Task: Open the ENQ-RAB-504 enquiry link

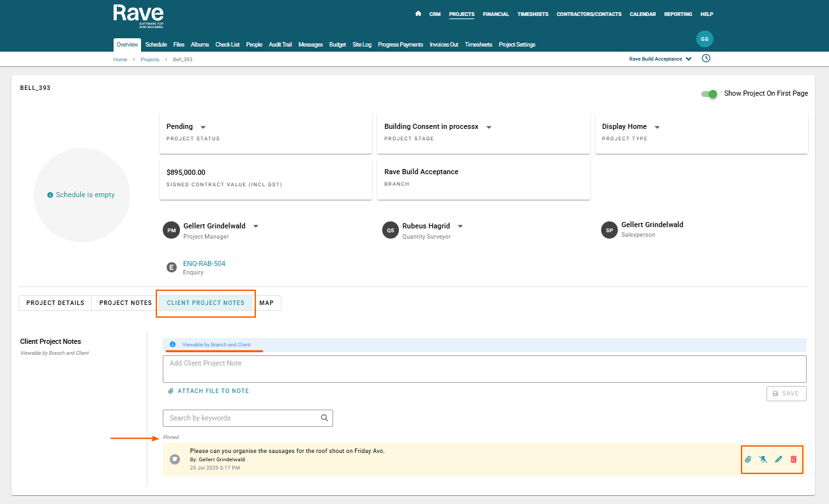Action: click(x=204, y=263)
